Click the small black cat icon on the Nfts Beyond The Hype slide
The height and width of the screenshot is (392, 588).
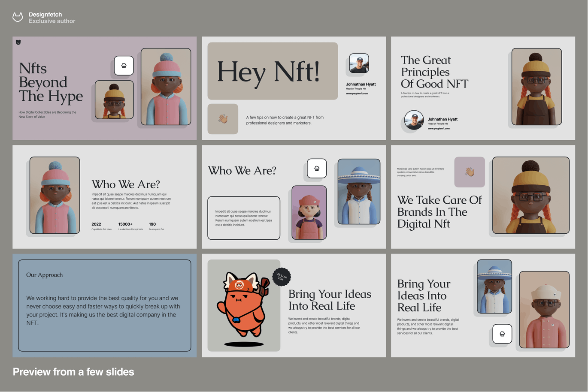pyautogui.click(x=18, y=42)
